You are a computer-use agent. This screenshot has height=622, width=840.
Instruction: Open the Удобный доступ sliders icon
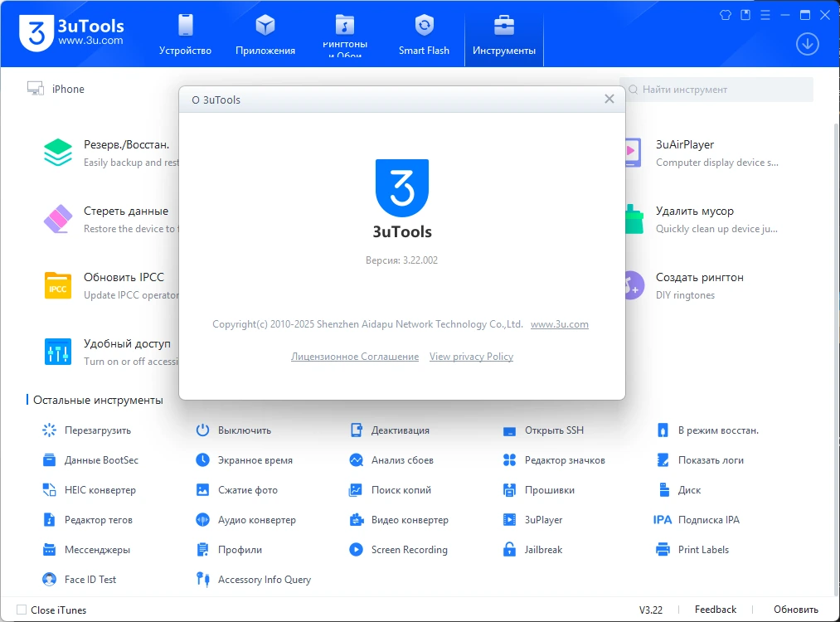58,352
